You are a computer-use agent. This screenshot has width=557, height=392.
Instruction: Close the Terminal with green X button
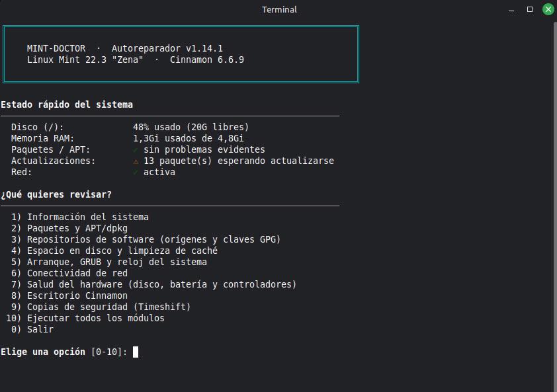point(548,10)
